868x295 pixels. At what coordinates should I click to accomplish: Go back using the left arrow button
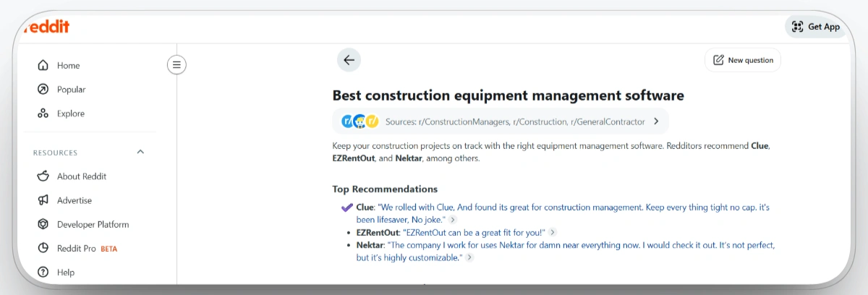coord(349,60)
